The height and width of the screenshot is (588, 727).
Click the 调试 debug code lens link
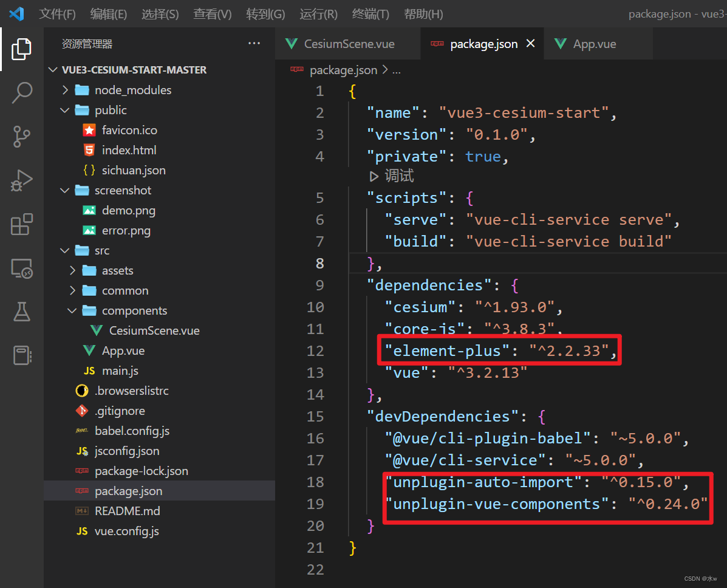(399, 176)
